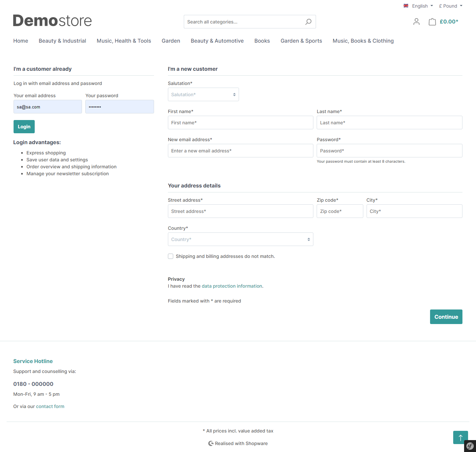Tick 'Shipping and billing addresses do not match'
The width and height of the screenshot is (476, 452).
(171, 256)
